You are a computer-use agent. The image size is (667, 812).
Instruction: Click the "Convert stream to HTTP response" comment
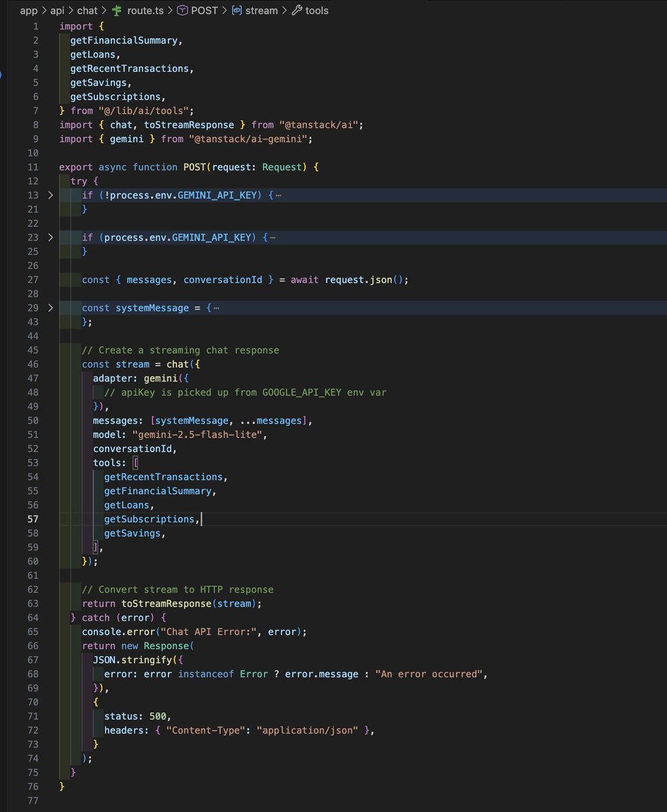(177, 589)
